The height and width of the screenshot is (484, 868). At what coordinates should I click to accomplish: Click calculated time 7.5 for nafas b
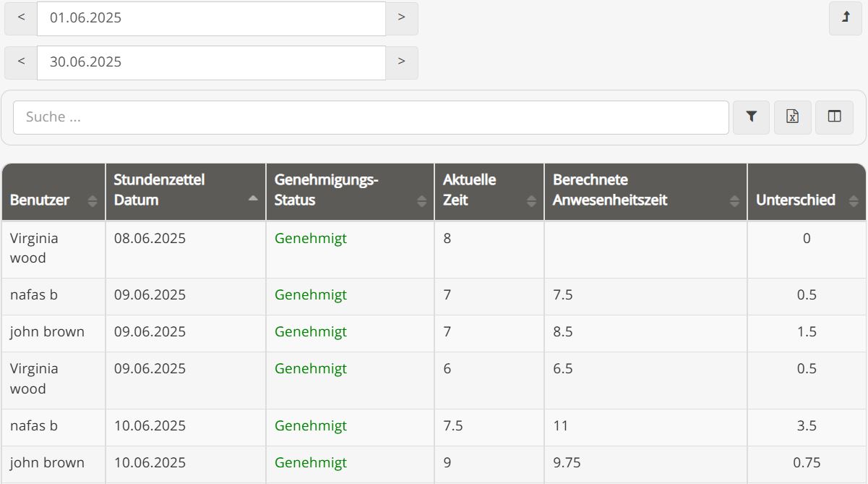[563, 294]
